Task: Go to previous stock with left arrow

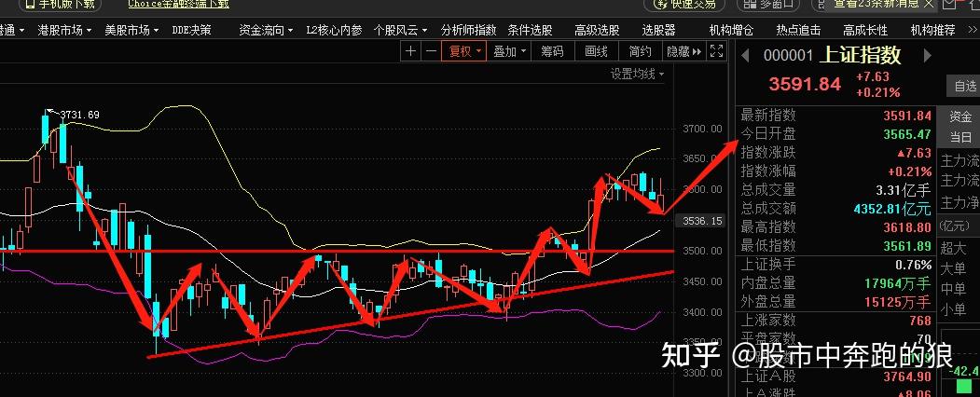Action: click(x=745, y=56)
